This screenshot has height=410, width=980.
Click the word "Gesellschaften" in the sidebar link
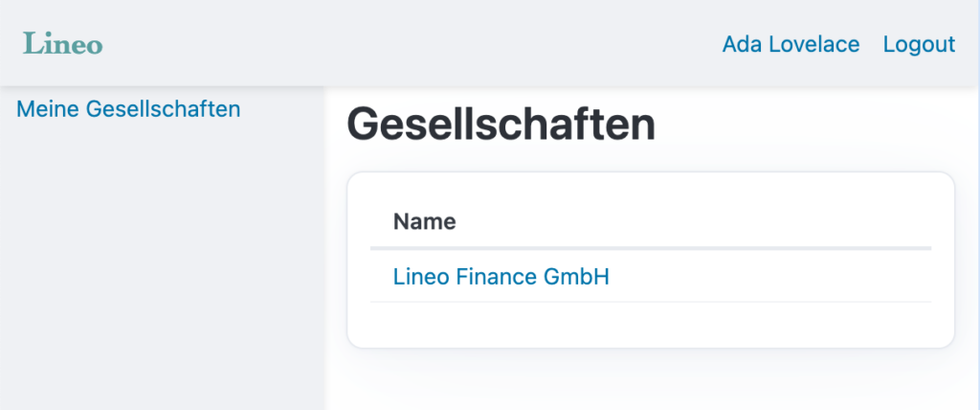click(x=163, y=108)
